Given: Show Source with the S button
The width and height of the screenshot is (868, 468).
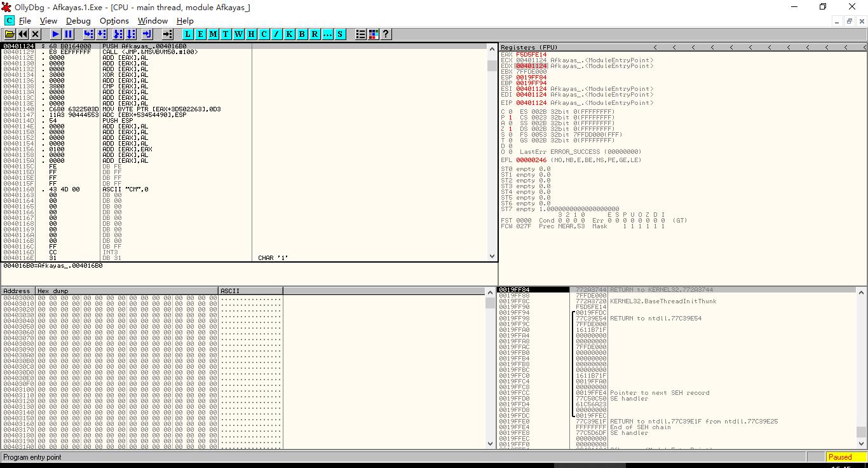Looking at the screenshot, I should (341, 34).
